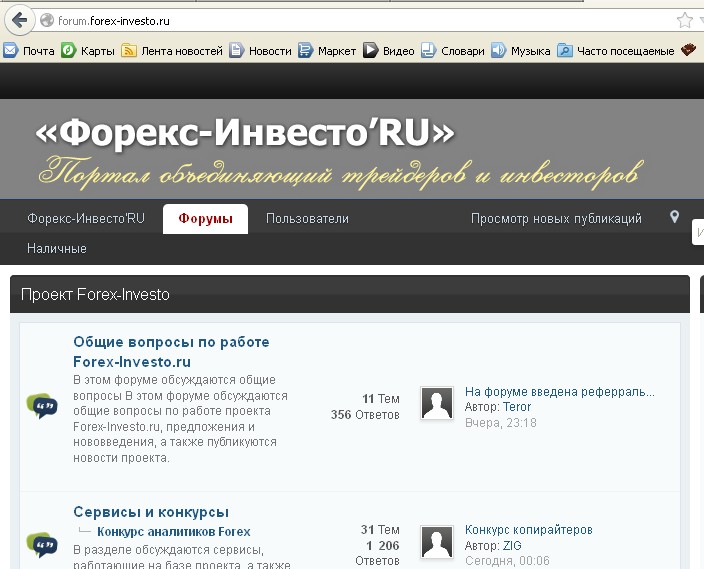Viewport: 704px width, 569px height.
Task: Open the Почта bookmark
Action: (x=29, y=51)
